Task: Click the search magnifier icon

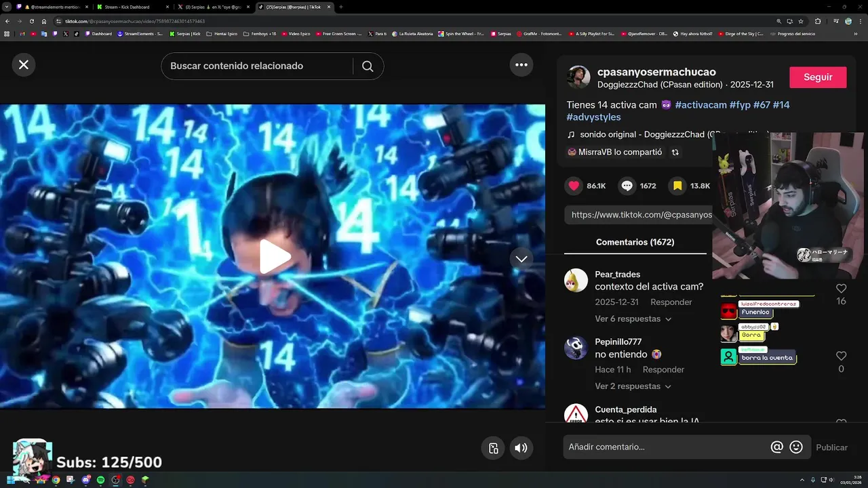Action: click(368, 66)
